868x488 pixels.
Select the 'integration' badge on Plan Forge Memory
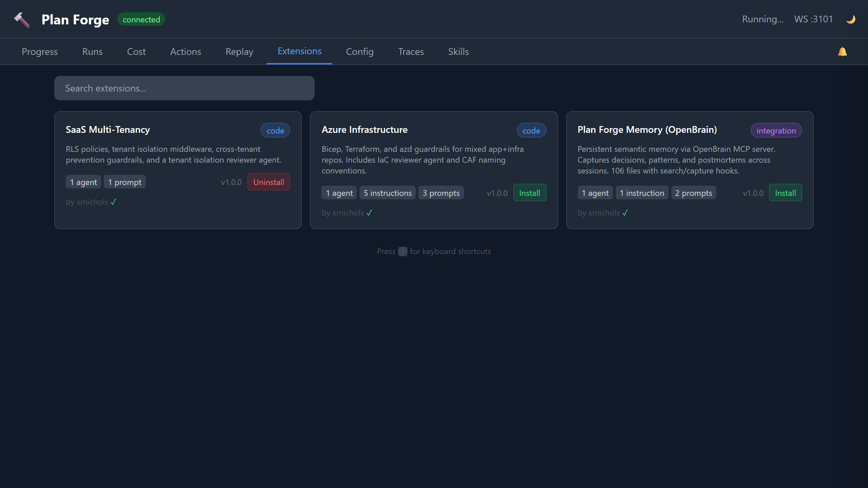[776, 130]
